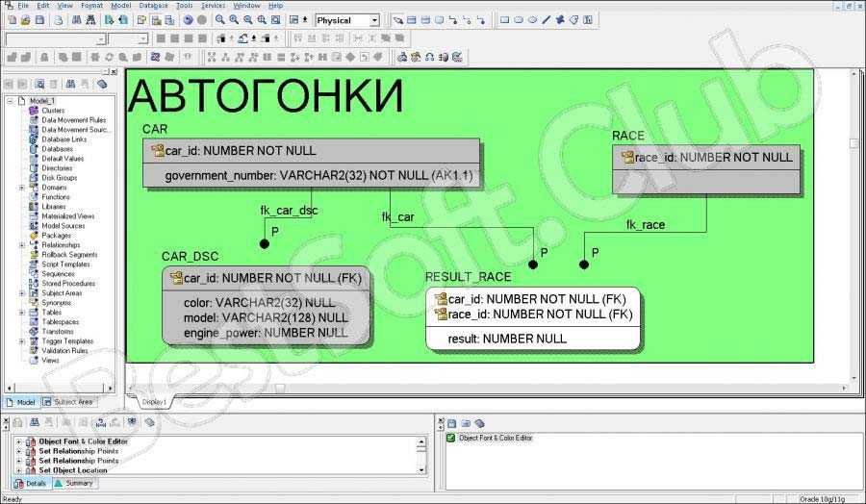Viewport: 866px width, 504px height.
Task: Click the save icon in Advisories pane
Action: pyautogui.click(x=452, y=423)
